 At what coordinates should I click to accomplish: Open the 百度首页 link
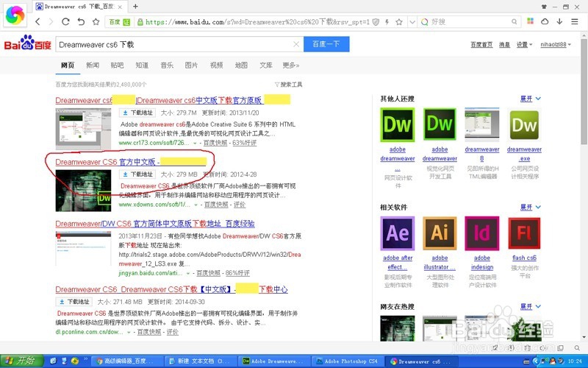[481, 45]
